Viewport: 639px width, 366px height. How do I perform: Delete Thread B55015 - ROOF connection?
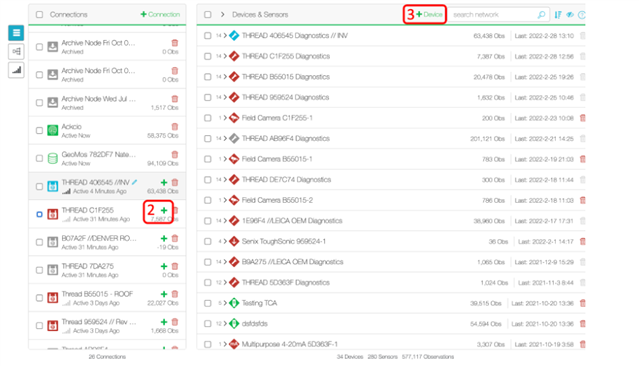coord(175,294)
